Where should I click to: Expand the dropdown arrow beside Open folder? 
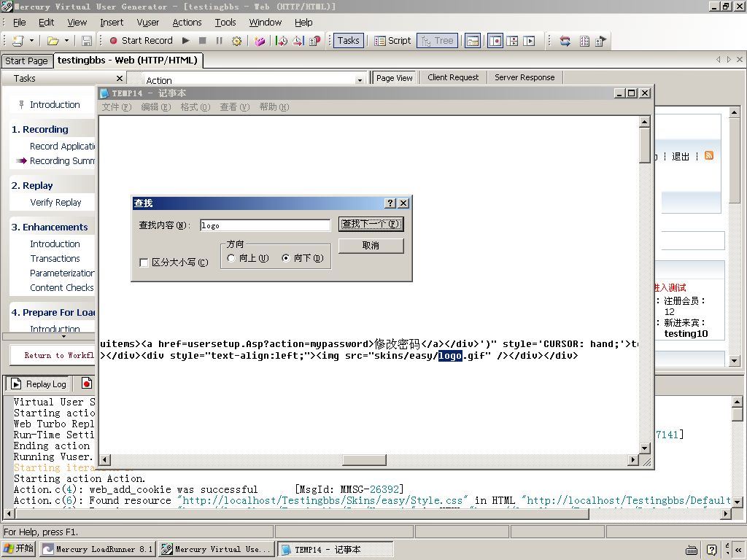click(x=66, y=41)
